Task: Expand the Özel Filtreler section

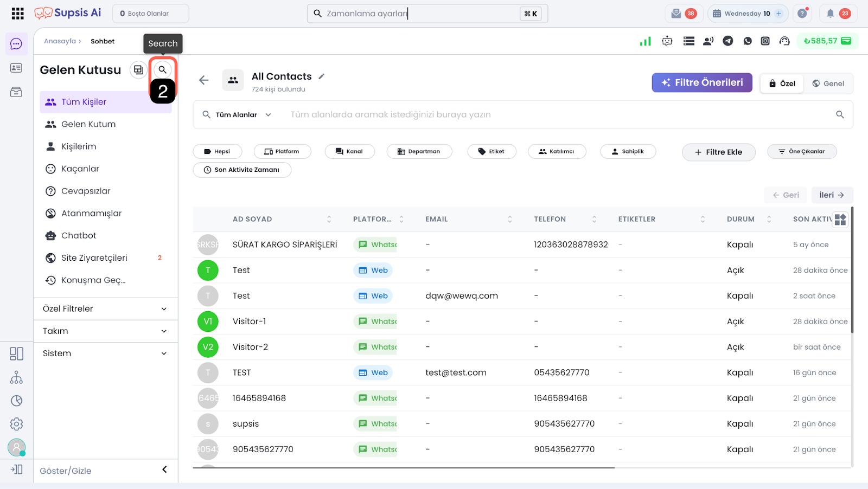Action: [x=105, y=309]
